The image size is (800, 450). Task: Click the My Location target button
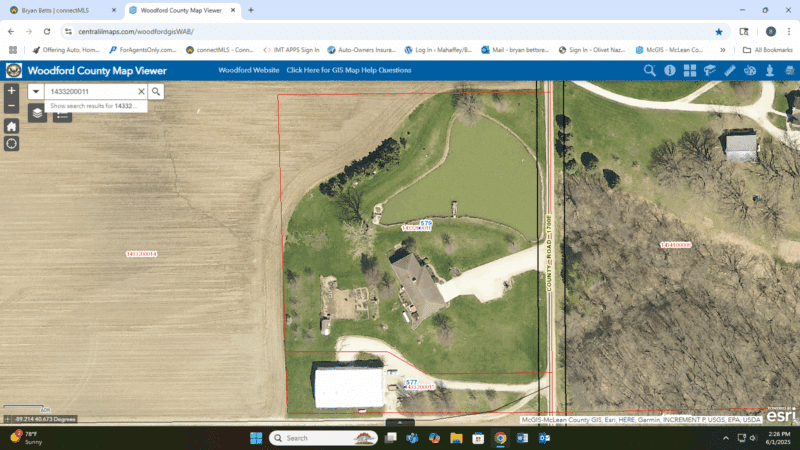tap(11, 144)
